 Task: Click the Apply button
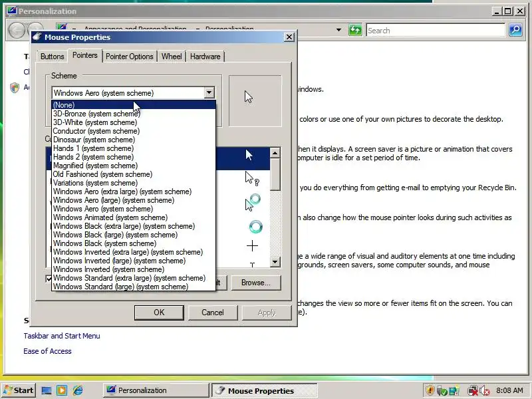(x=267, y=313)
